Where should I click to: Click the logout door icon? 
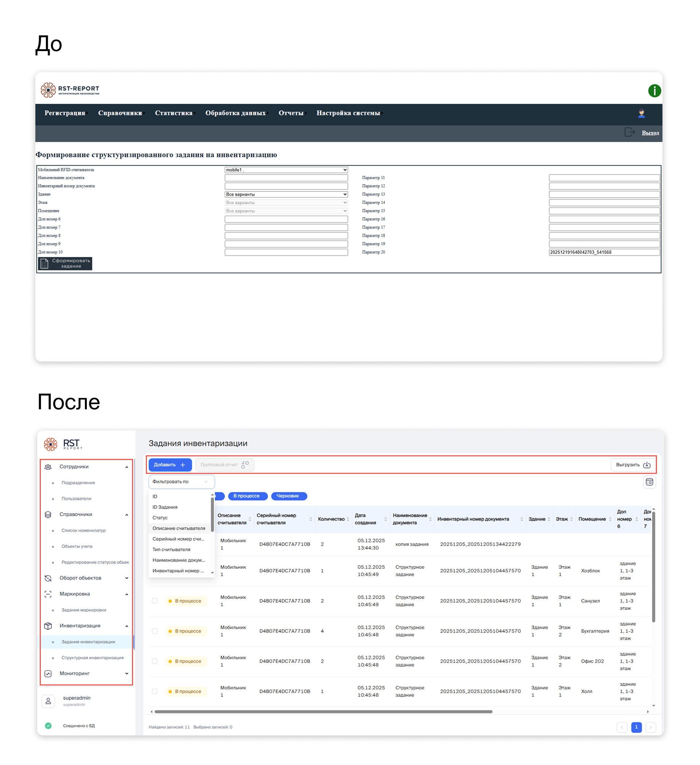(630, 132)
